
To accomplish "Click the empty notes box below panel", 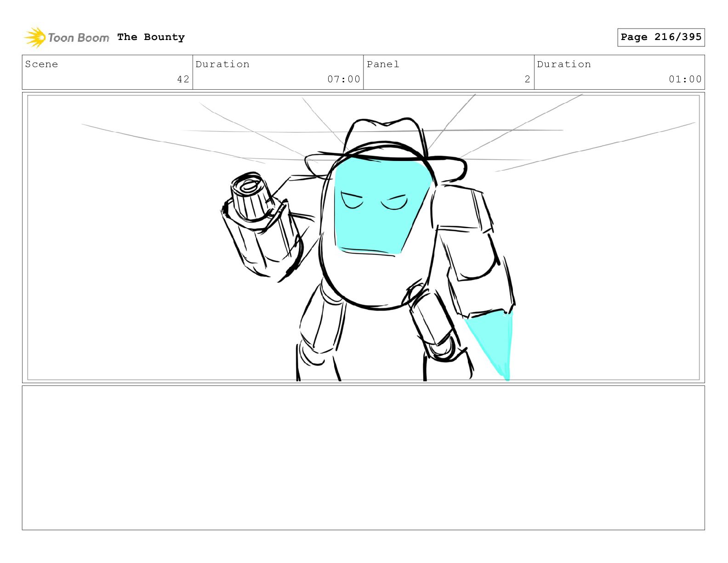I will [x=364, y=458].
